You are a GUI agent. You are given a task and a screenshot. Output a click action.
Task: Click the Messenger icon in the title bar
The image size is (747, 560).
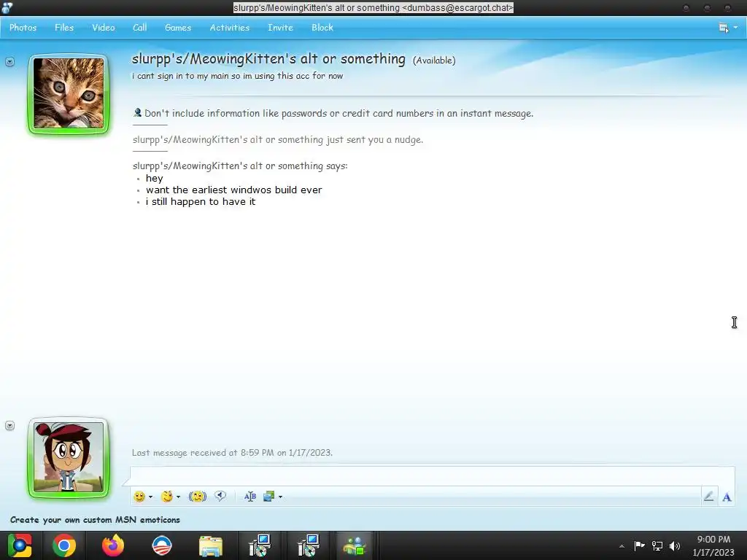click(7, 7)
